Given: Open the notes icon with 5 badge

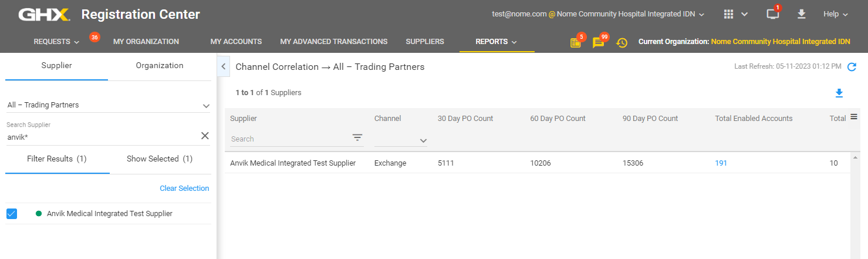Looking at the screenshot, I should pyautogui.click(x=575, y=42).
